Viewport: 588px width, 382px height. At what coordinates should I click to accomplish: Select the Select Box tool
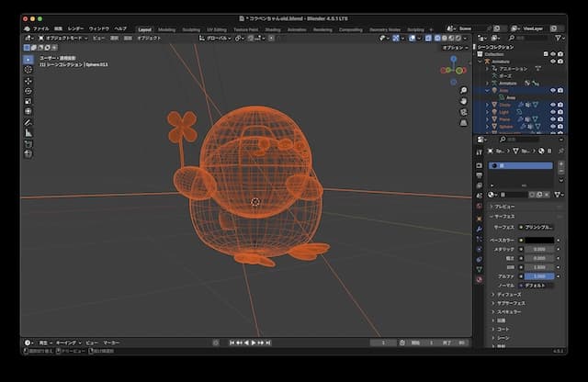tap(28, 60)
